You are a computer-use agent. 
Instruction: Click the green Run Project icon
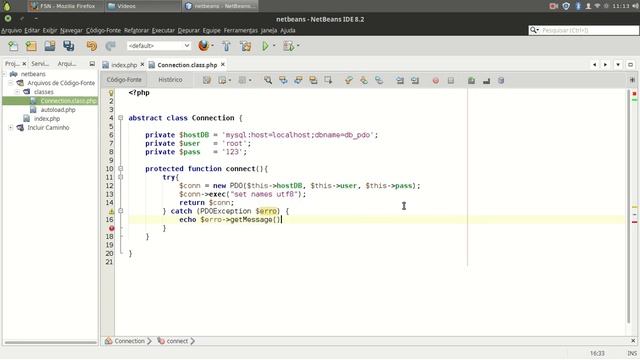(265, 46)
